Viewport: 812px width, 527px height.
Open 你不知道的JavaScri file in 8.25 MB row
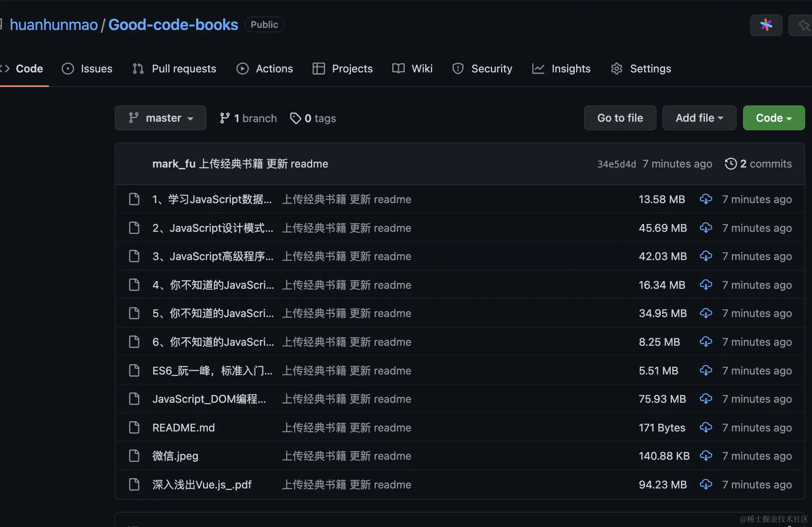click(x=213, y=342)
